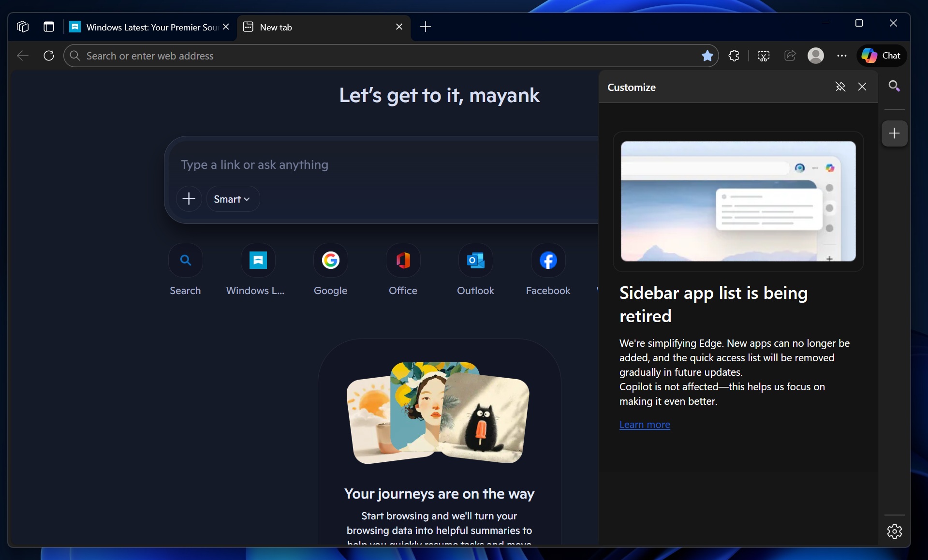Open Browser essentials

(x=734, y=55)
